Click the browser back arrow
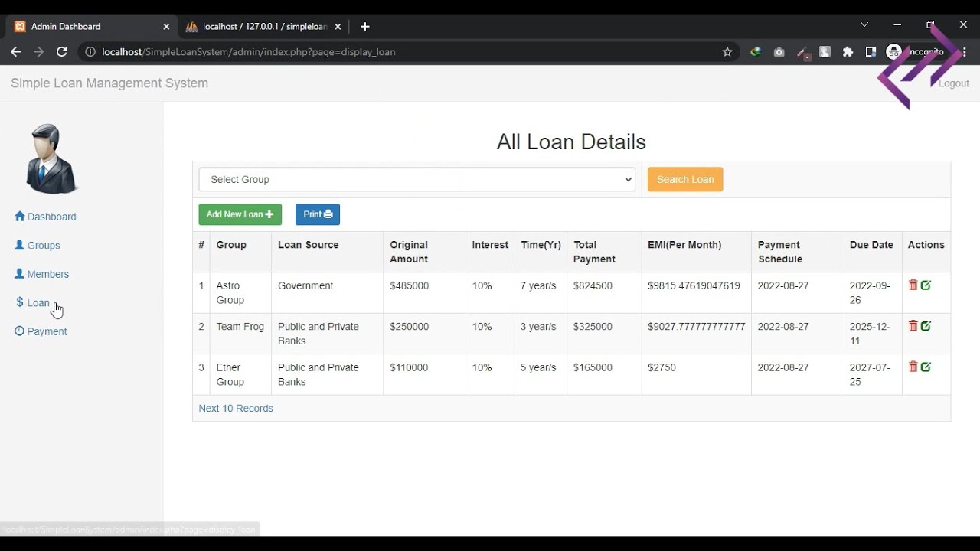980x551 pixels. 15,51
